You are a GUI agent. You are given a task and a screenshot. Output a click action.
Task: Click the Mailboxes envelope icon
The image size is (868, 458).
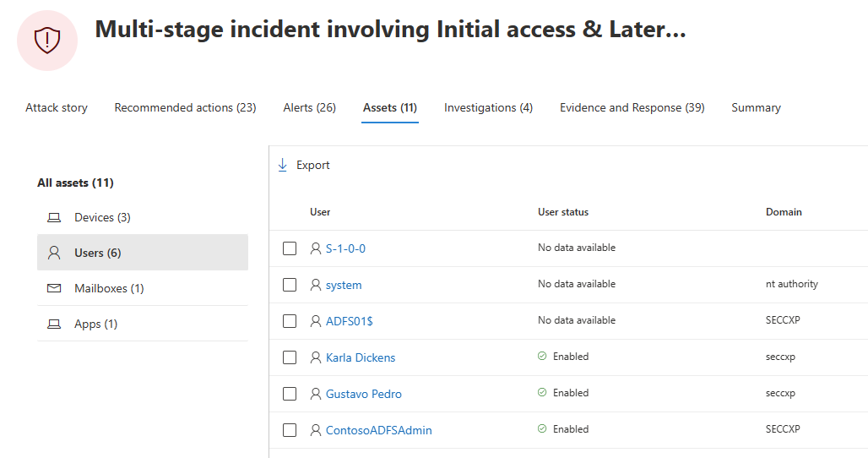pos(54,288)
